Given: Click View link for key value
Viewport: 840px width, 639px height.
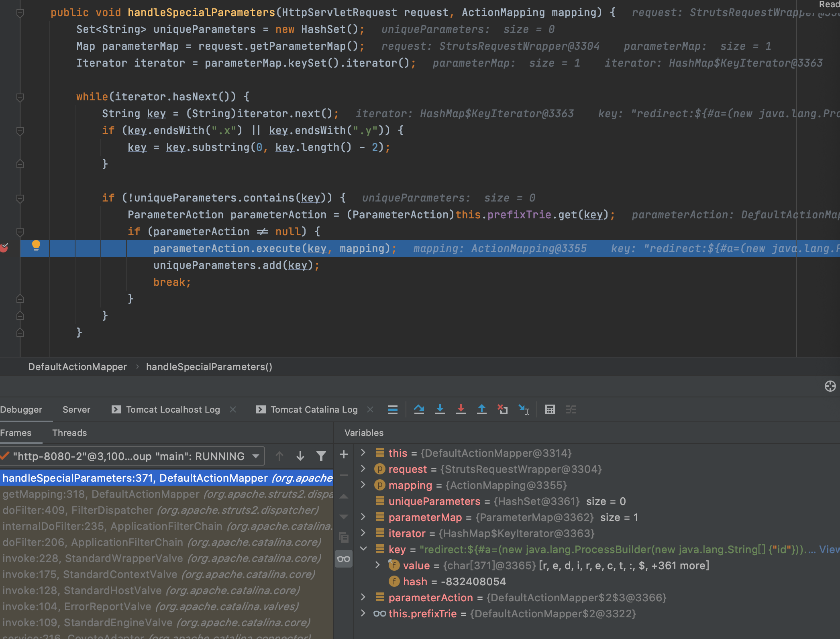Looking at the screenshot, I should [x=829, y=549].
